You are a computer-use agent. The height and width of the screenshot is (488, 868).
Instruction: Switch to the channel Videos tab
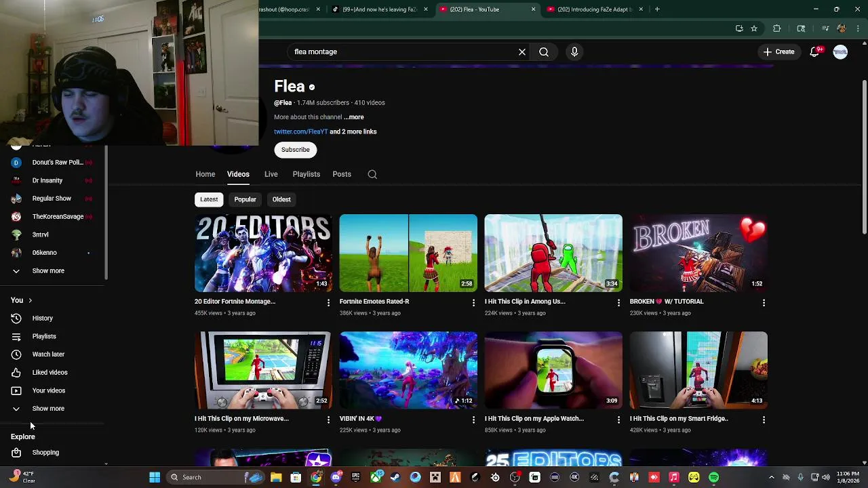(x=238, y=174)
